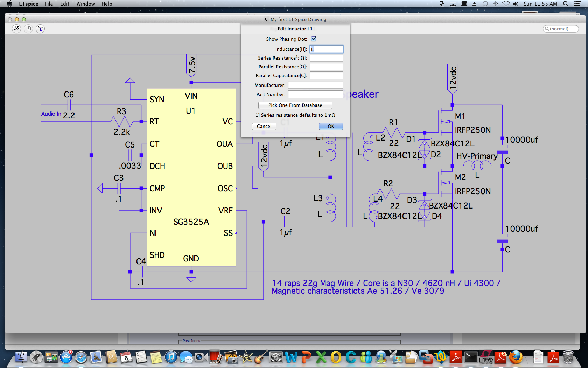Click the Time Machine menu bar icon

tap(485, 4)
